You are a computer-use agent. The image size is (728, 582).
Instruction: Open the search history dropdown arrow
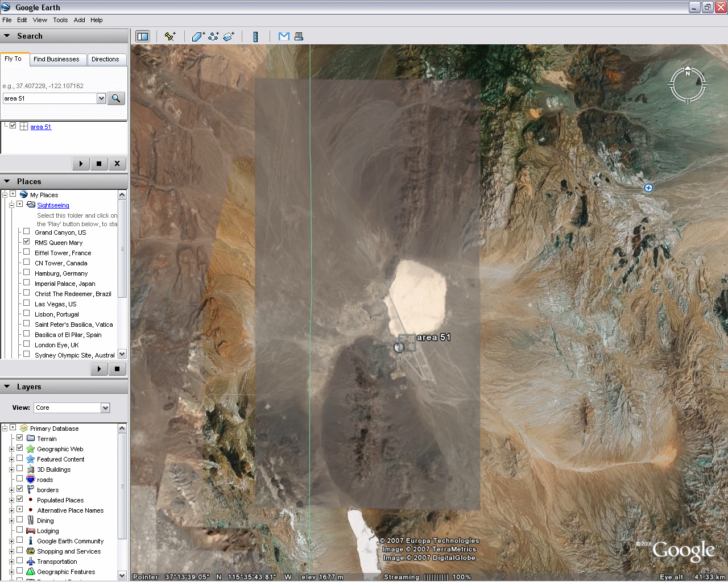(101, 98)
